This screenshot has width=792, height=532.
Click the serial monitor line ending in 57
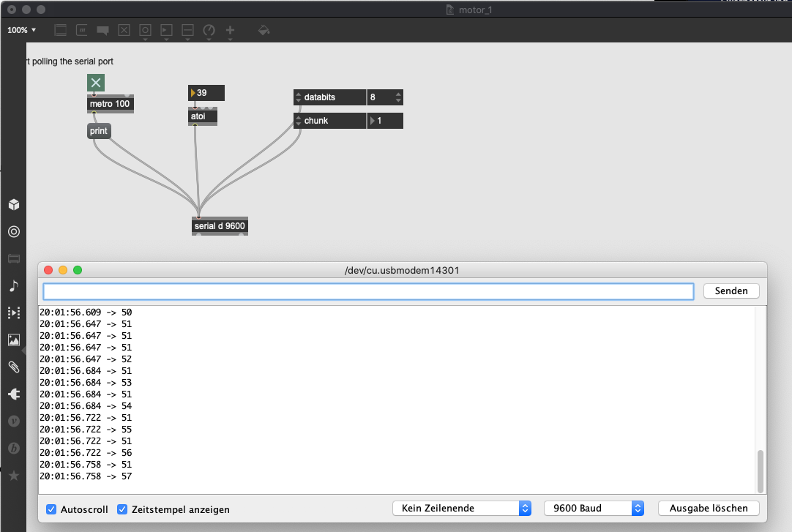86,476
